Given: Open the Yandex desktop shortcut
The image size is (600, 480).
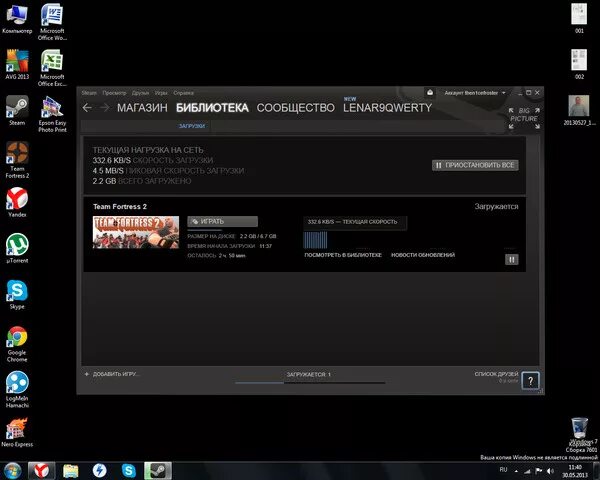Looking at the screenshot, I should click(x=17, y=202).
